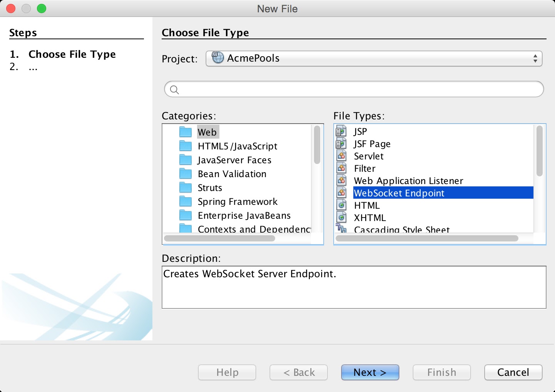Click the Next > button
The image size is (555, 392).
370,372
